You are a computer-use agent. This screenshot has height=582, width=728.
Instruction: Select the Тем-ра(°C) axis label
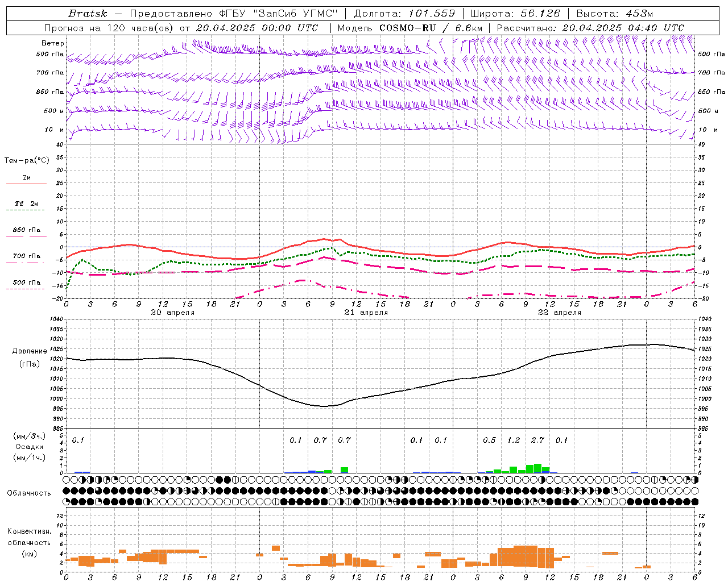27,161
